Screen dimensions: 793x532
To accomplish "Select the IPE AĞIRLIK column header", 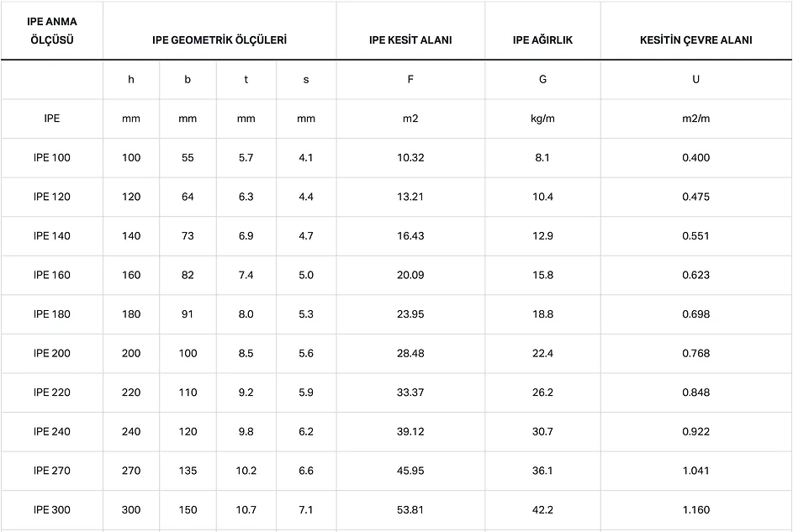I will pos(542,40).
